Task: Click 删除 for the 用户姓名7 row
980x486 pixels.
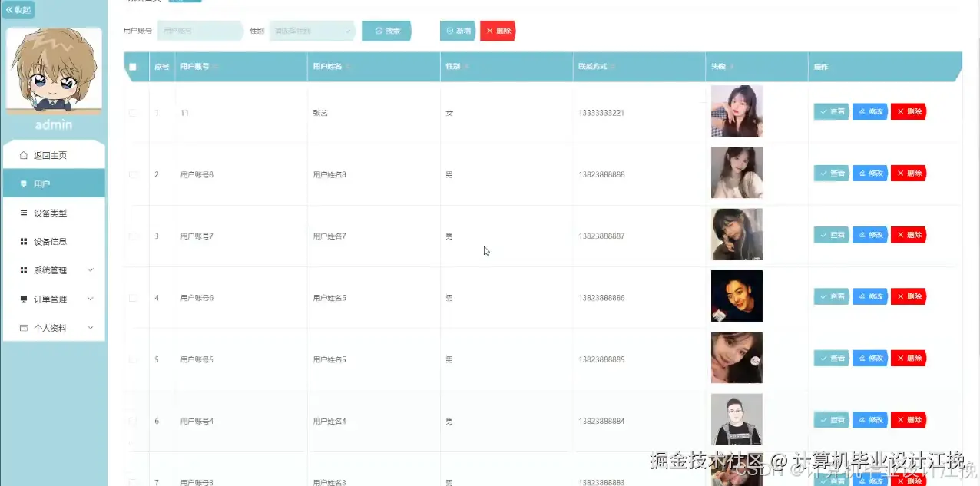Action: click(x=909, y=234)
